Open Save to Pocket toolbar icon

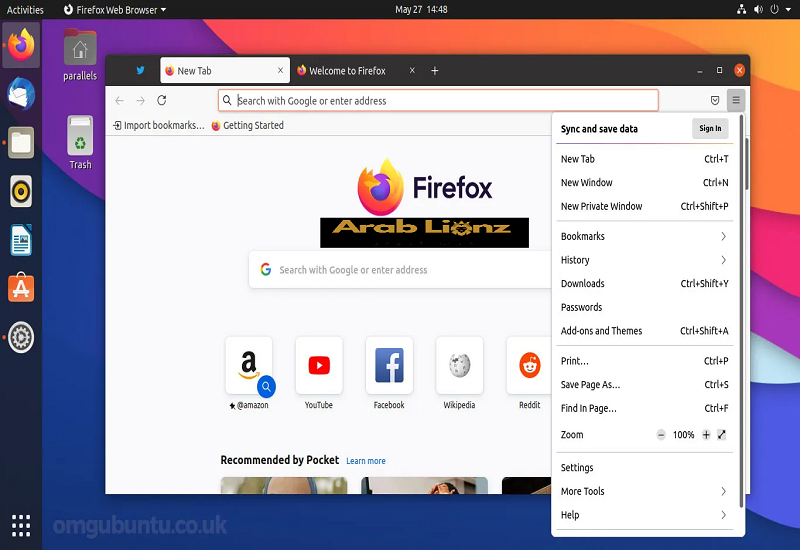pyautogui.click(x=715, y=101)
